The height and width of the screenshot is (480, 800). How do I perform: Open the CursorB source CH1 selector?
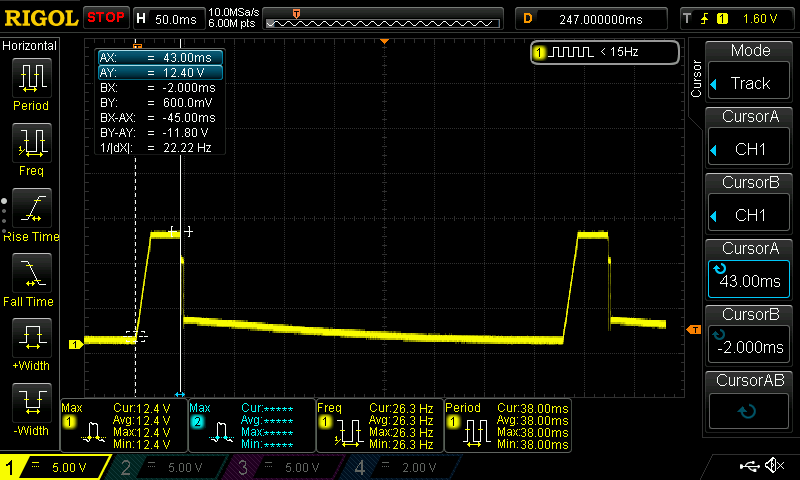tap(750, 204)
